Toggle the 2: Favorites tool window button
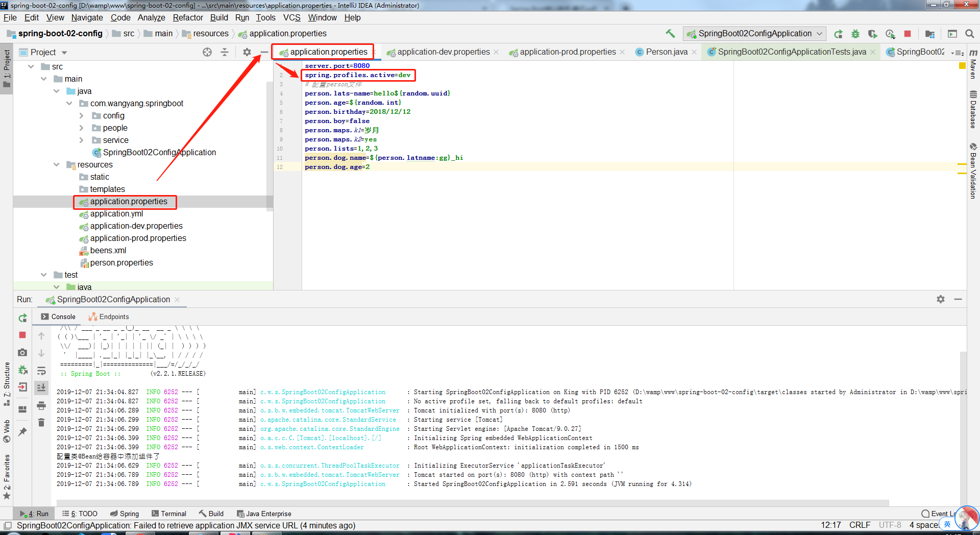Viewport: 980px width, 535px height. [7, 477]
